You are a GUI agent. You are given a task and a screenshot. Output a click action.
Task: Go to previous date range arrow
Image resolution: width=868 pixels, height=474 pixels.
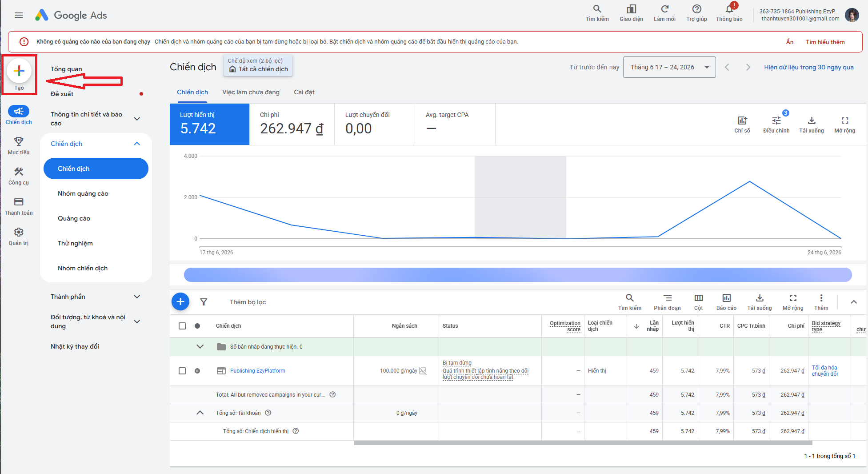(727, 67)
